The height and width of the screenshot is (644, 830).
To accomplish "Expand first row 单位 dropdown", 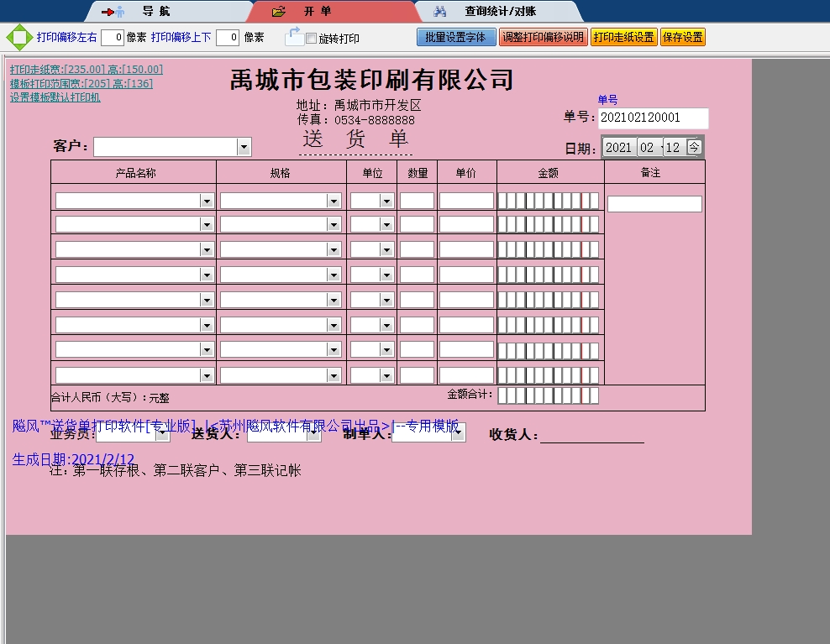I will pos(386,202).
